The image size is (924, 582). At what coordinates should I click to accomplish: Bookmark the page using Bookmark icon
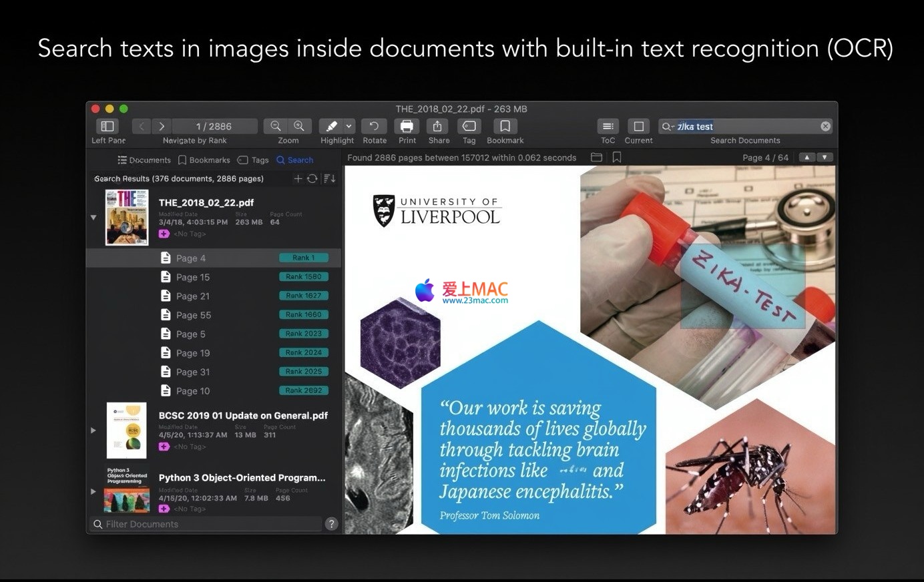(505, 126)
